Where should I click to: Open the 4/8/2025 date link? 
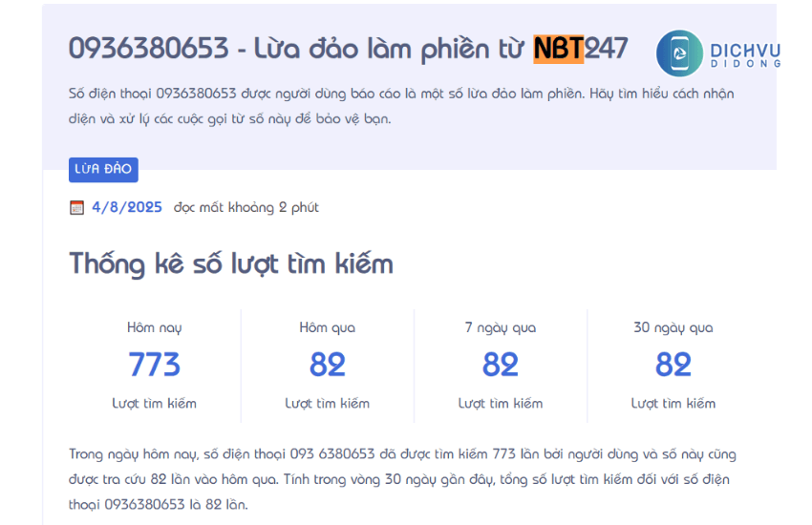tap(127, 207)
